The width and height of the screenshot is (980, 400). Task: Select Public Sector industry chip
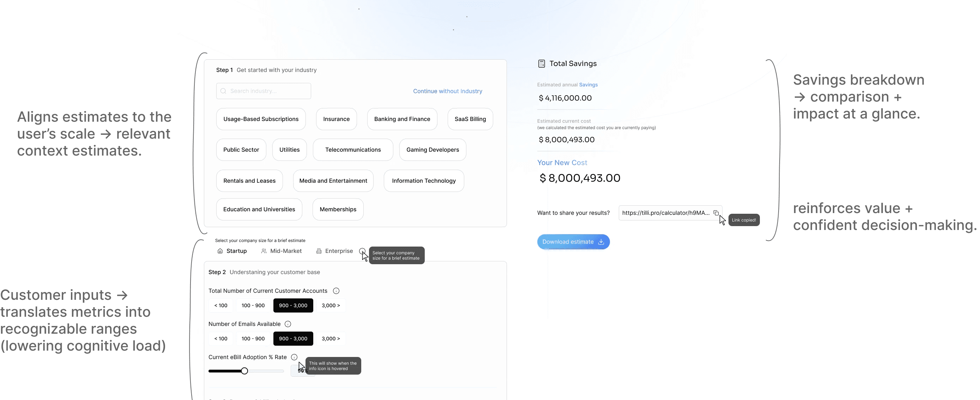241,150
